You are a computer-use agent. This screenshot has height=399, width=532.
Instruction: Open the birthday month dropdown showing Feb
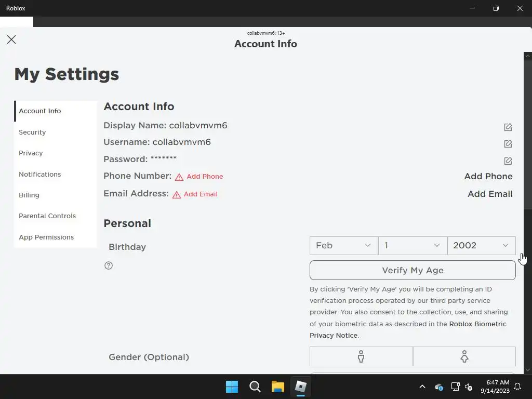pyautogui.click(x=344, y=245)
